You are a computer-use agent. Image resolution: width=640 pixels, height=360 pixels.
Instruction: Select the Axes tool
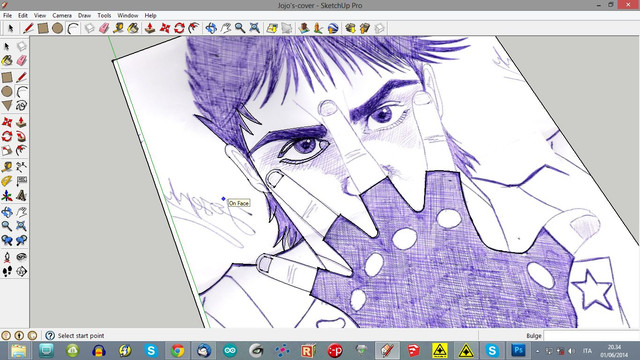(x=7, y=196)
